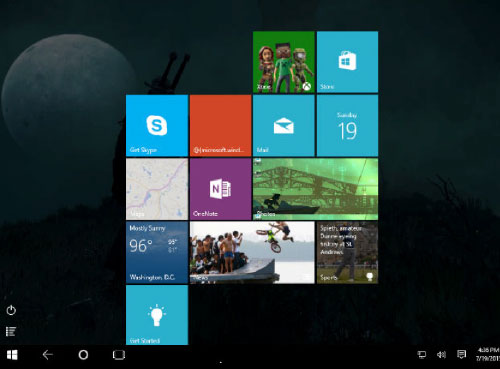Open the News tile with BMX photo

tap(252, 253)
